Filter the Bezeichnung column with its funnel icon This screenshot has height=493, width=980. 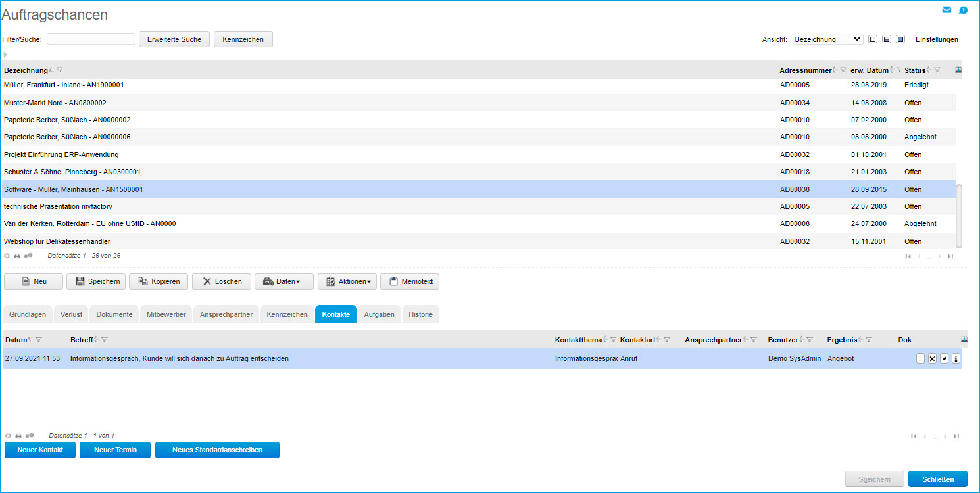59,70
